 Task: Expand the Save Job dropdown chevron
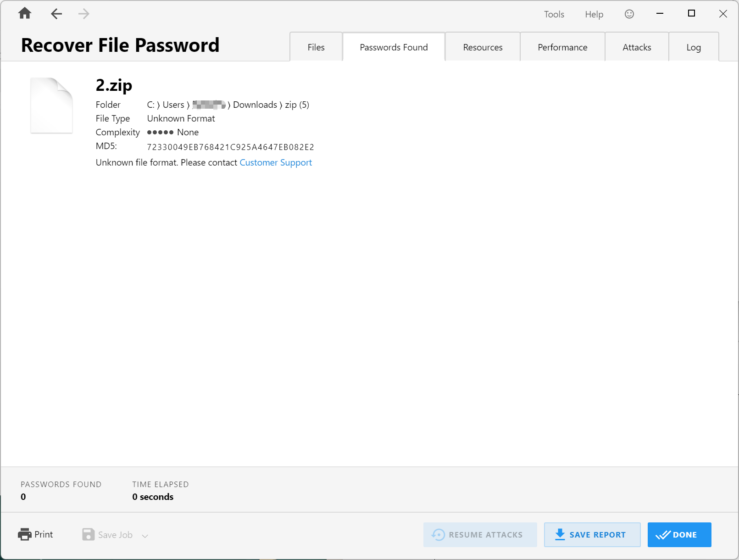145,536
